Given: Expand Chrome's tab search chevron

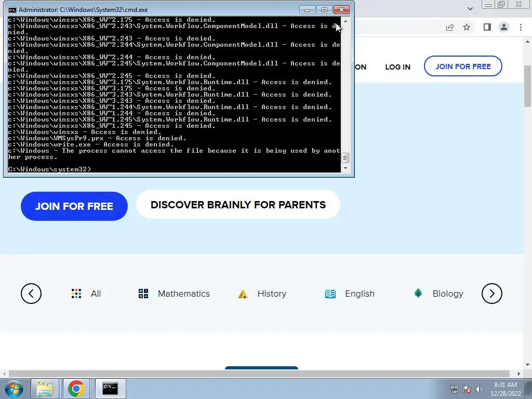Looking at the screenshot, I should pyautogui.click(x=470, y=8).
